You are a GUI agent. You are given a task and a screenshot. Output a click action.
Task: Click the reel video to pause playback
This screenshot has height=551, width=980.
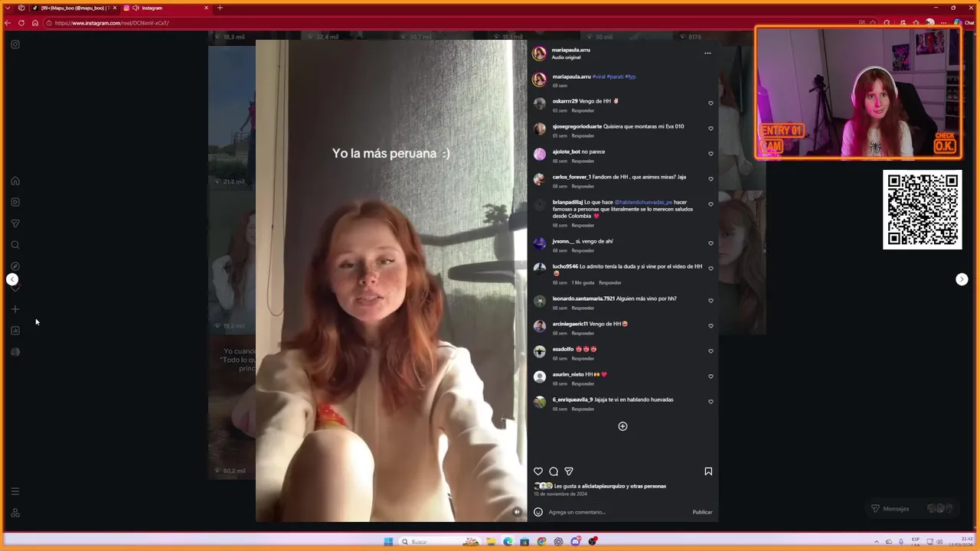(391, 281)
